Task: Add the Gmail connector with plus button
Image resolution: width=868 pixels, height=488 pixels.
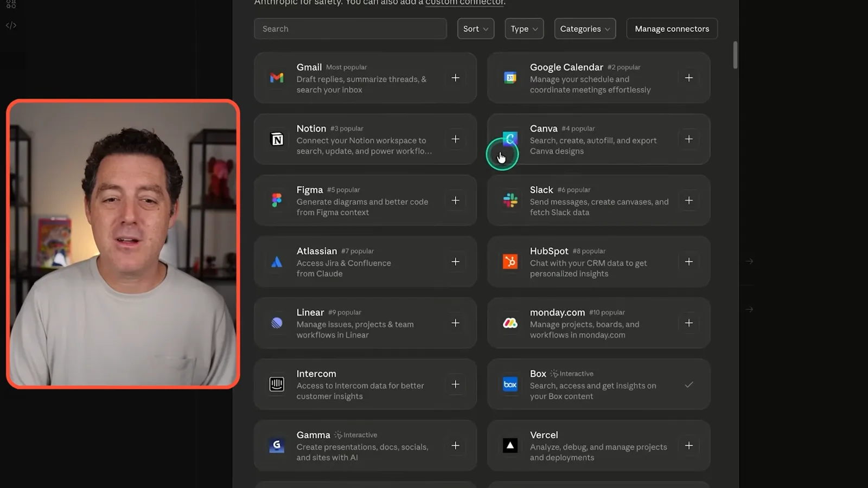Action: click(455, 78)
